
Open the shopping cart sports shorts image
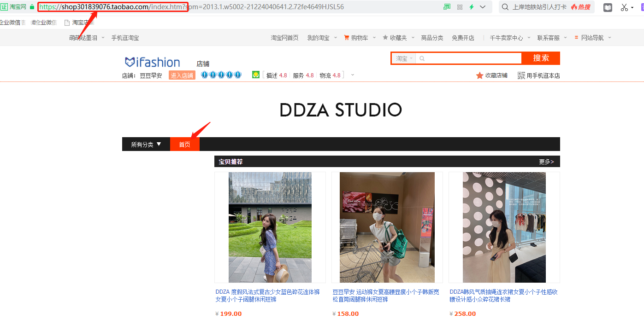coord(387,227)
